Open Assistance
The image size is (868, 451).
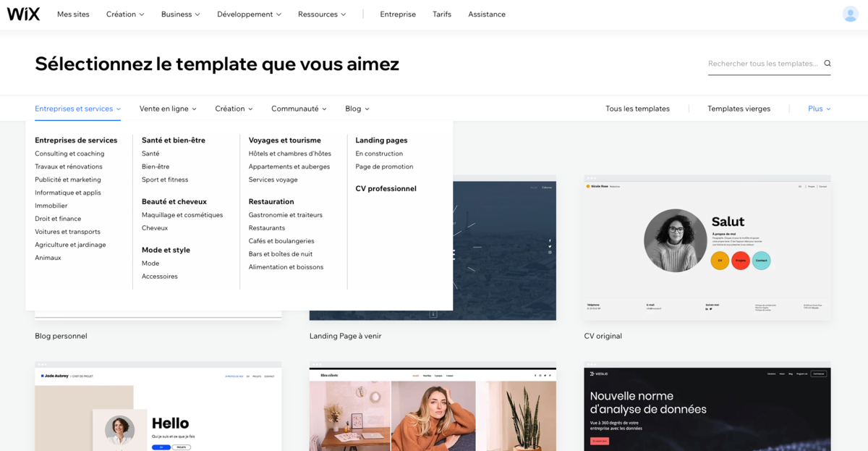[x=487, y=14]
